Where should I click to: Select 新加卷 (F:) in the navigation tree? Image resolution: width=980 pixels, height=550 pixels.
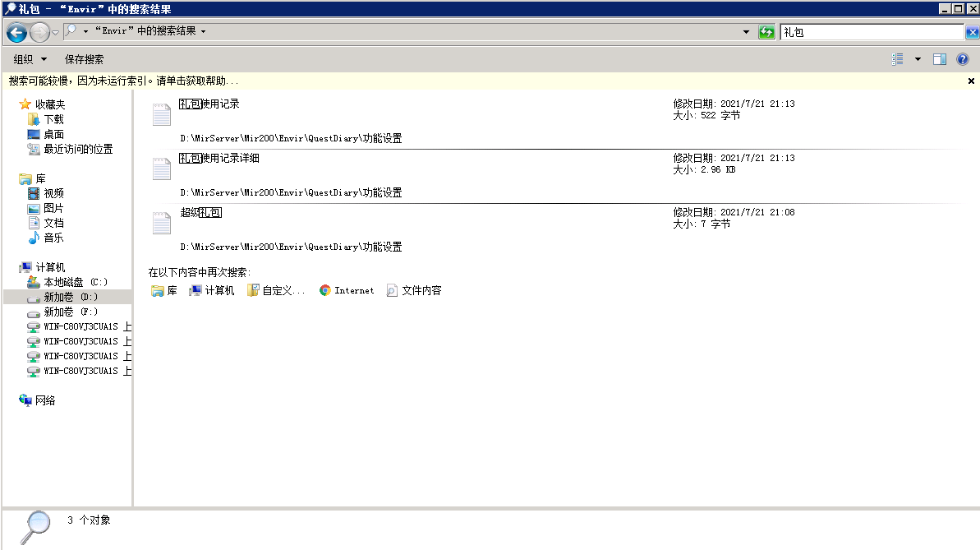tap(69, 312)
